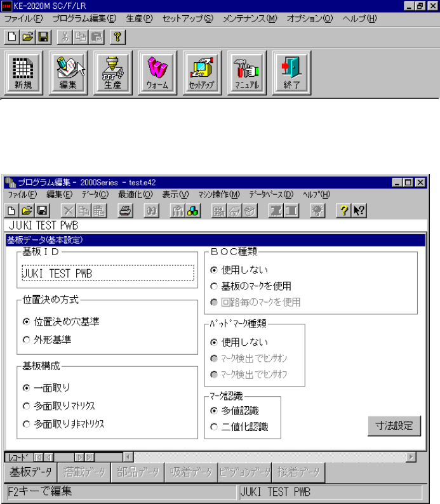Select 外形基準 positioning option
Image resolution: width=440 pixels, height=504 pixels.
coord(47,340)
